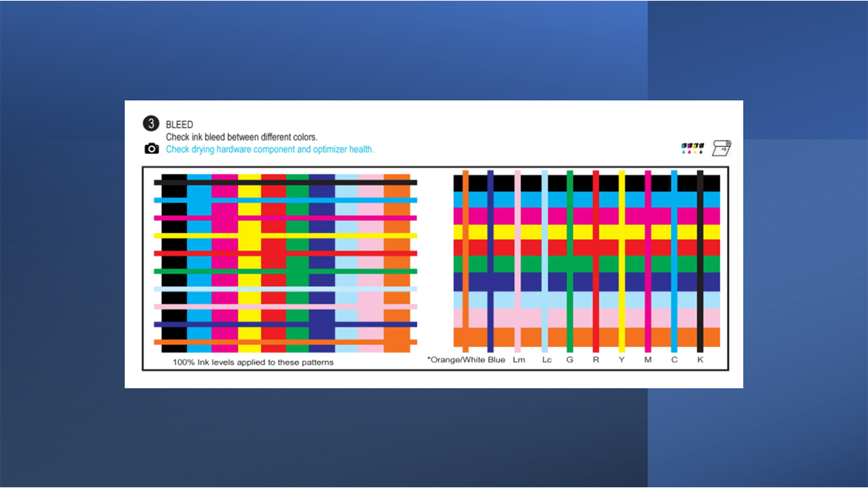Click the orange vertical stripe above *Orange/White

tap(466, 261)
